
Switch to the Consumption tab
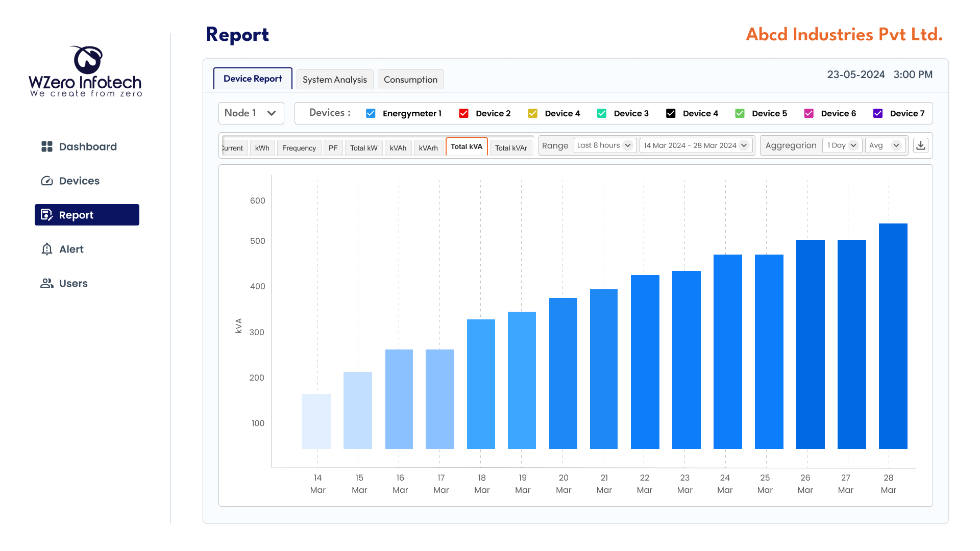click(411, 80)
